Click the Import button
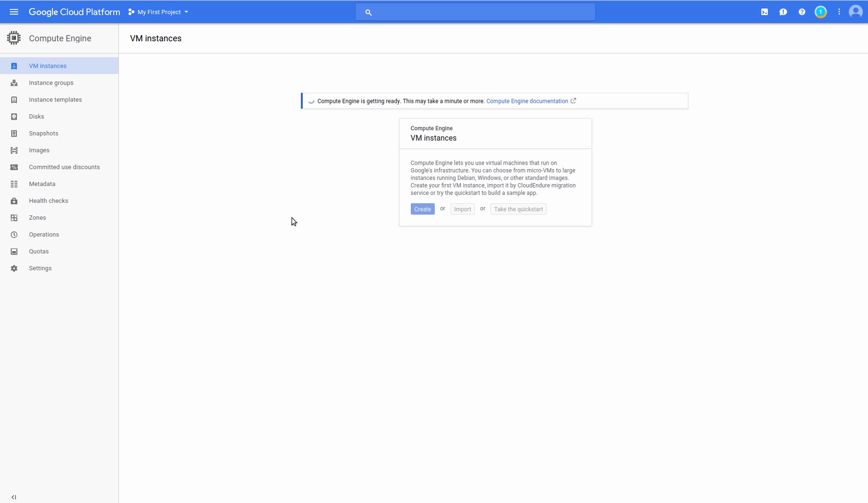The width and height of the screenshot is (868, 503). click(462, 209)
